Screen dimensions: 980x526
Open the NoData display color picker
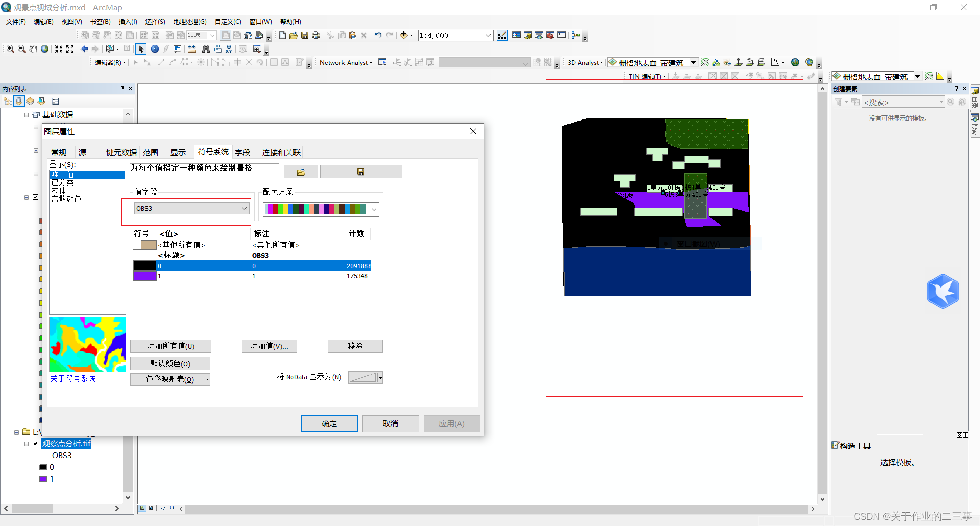pyautogui.click(x=365, y=377)
